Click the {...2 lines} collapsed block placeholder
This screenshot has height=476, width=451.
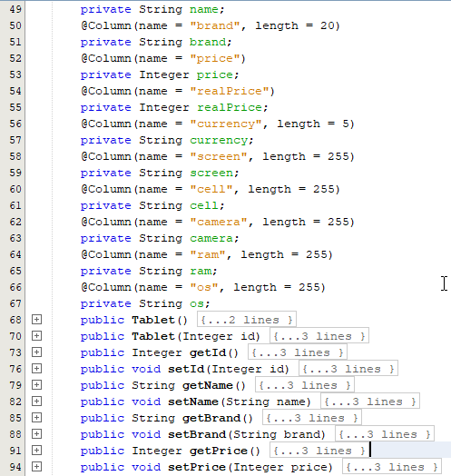click(x=247, y=320)
